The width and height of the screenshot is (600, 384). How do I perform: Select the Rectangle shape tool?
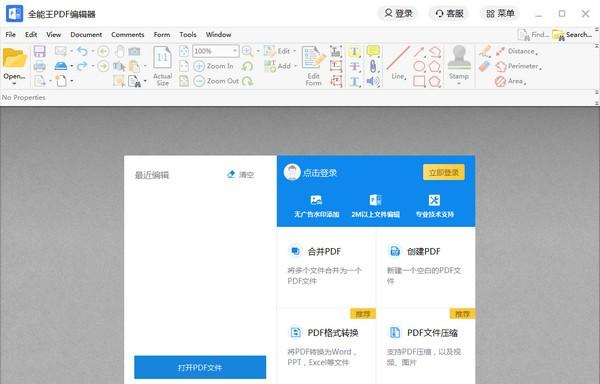[419, 81]
